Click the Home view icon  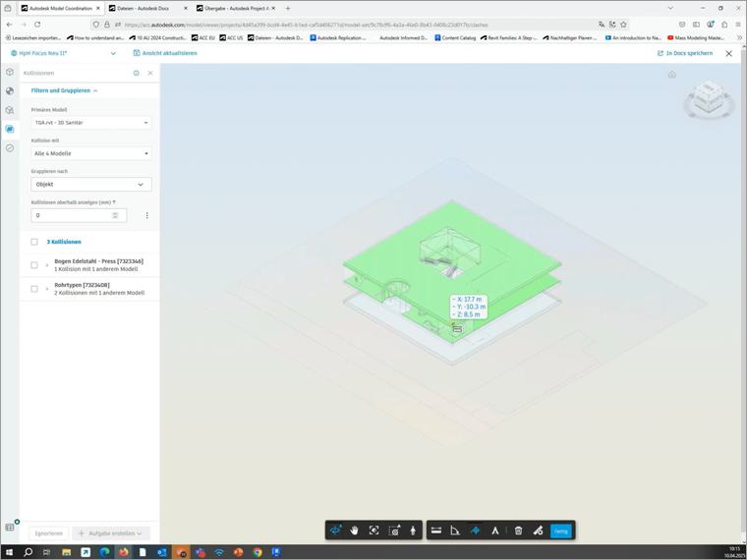(x=671, y=75)
